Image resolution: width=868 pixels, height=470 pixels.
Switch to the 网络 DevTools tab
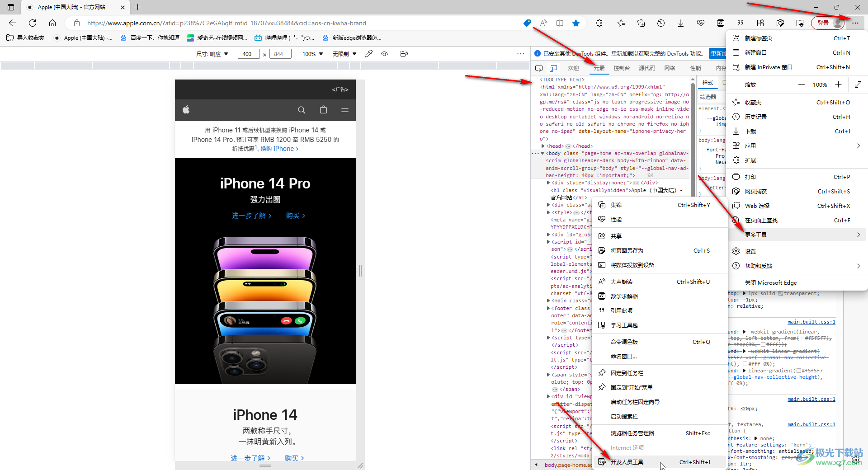point(670,68)
